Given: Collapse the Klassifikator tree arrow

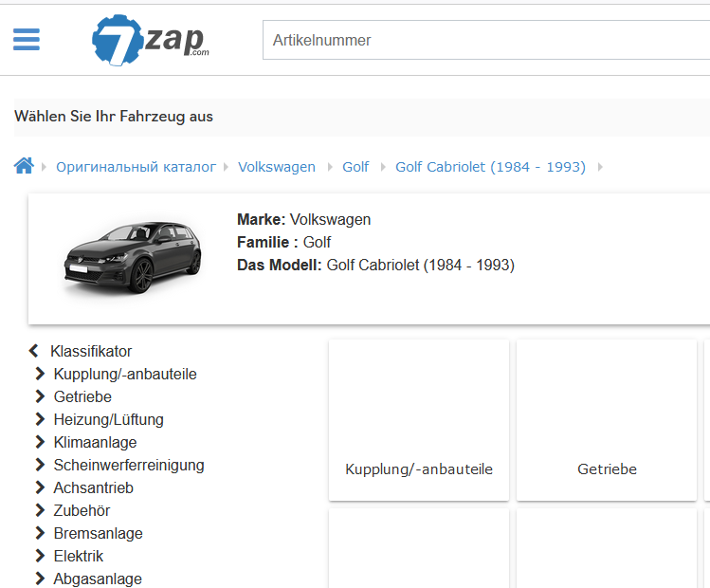Looking at the screenshot, I should click(x=34, y=351).
